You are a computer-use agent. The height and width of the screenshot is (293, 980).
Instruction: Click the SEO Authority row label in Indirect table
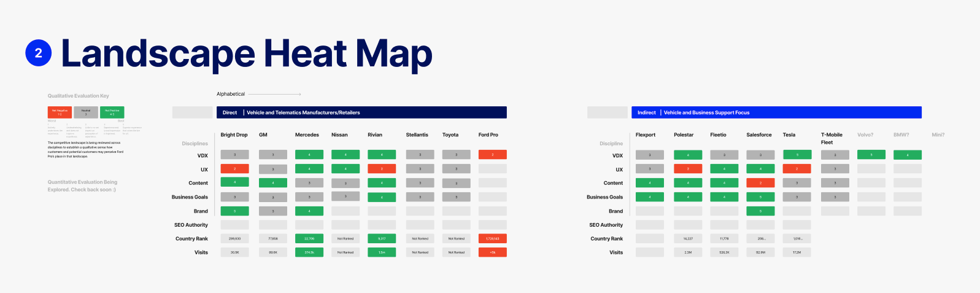606,225
